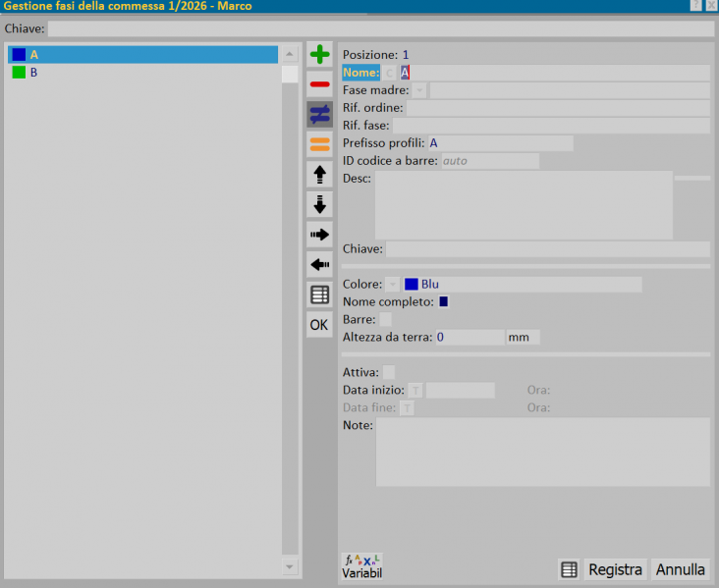Image resolution: width=719 pixels, height=588 pixels.
Task: Toggle the Nome completo checkbox
Action: (x=443, y=301)
